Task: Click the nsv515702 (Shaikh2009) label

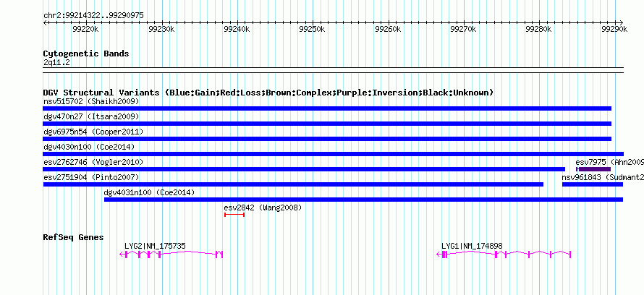Action: (91, 101)
